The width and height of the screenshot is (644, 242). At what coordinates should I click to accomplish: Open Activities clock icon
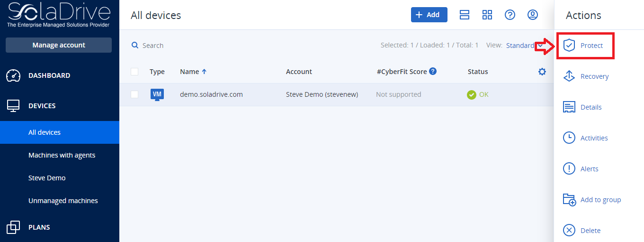tap(569, 138)
